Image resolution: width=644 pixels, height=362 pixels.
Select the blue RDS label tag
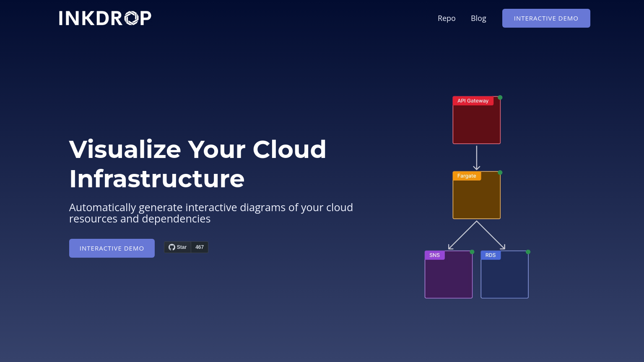click(491, 255)
